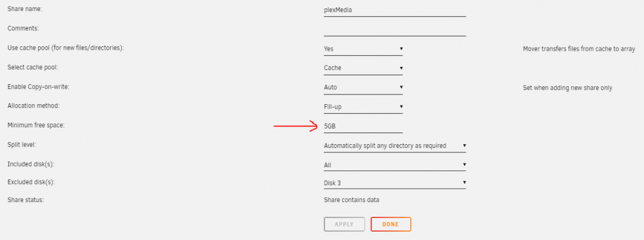Click the Apply button

[344, 225]
